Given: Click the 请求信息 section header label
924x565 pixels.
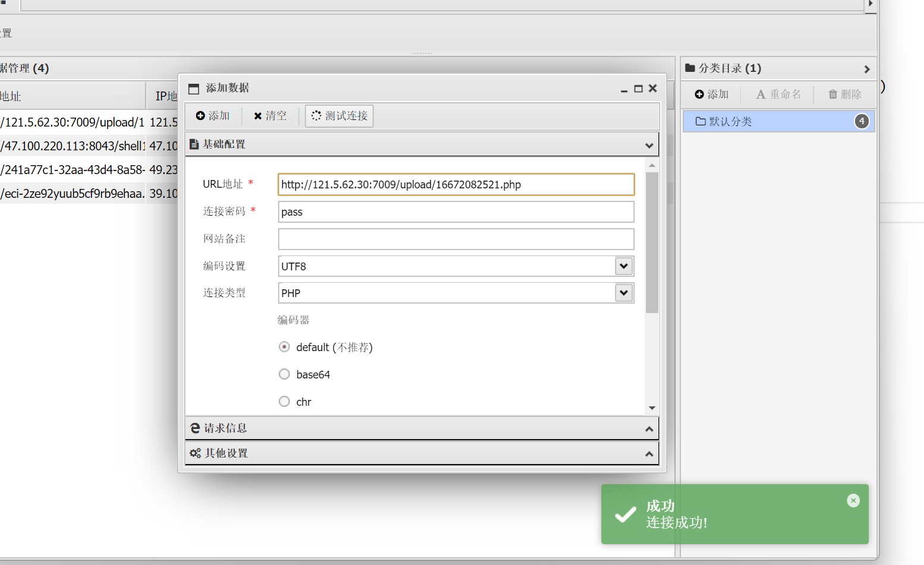Looking at the screenshot, I should pyautogui.click(x=225, y=428).
